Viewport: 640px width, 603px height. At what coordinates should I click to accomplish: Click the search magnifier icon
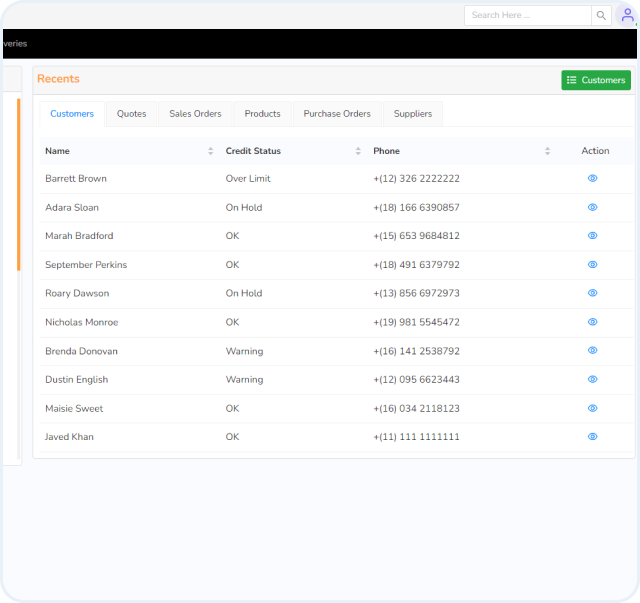[601, 15]
